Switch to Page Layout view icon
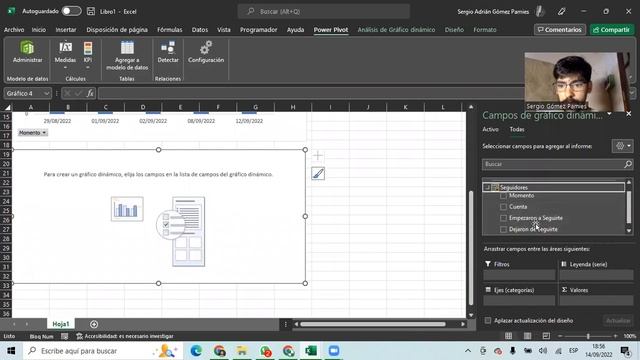Viewport: 640px width, 360px height. click(x=527, y=336)
